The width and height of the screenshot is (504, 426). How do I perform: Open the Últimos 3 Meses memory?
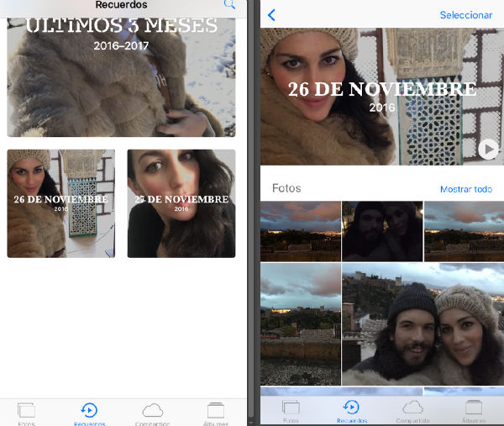[121, 77]
